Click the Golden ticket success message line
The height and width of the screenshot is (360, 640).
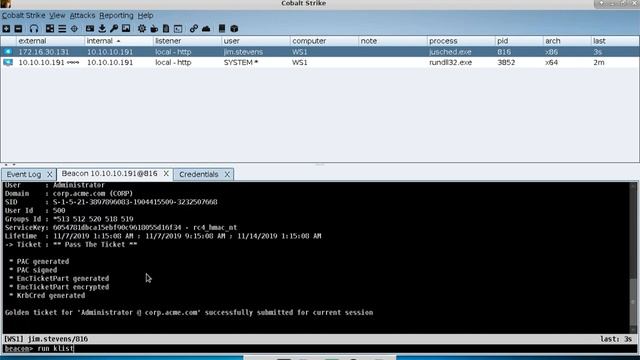(189, 312)
